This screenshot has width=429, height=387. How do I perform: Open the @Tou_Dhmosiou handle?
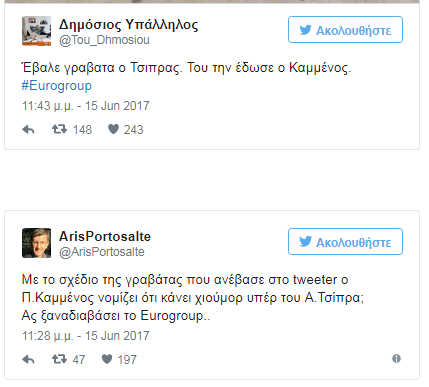click(104, 40)
